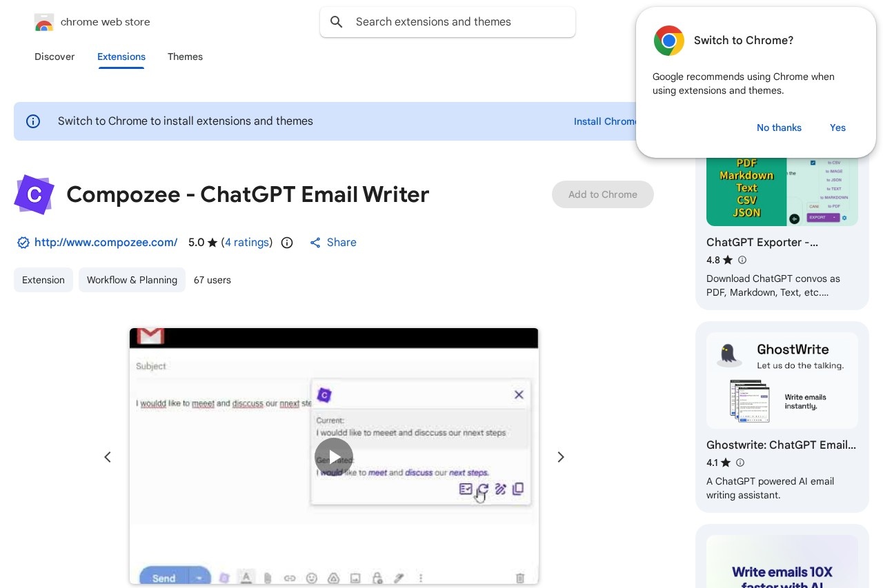Visit the compozee.com website link
Image resolution: width=883 pixels, height=588 pixels.
click(x=106, y=243)
